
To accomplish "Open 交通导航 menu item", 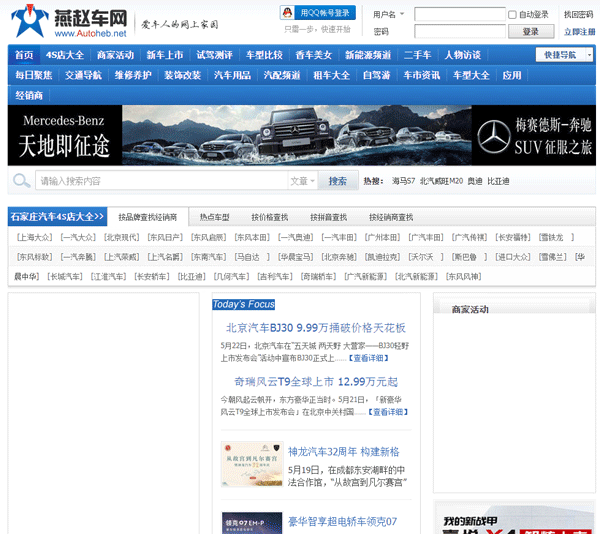I will pyautogui.click(x=83, y=75).
